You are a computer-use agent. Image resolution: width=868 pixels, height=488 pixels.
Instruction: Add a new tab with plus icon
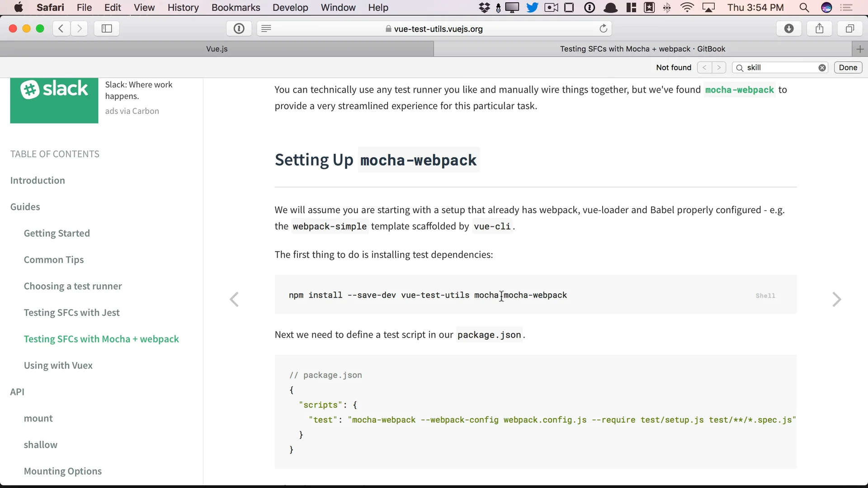tap(860, 49)
